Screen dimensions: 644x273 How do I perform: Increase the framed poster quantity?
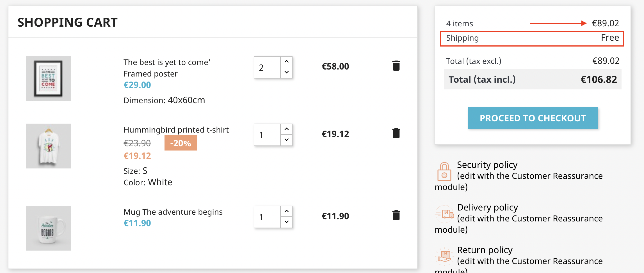[x=286, y=61]
